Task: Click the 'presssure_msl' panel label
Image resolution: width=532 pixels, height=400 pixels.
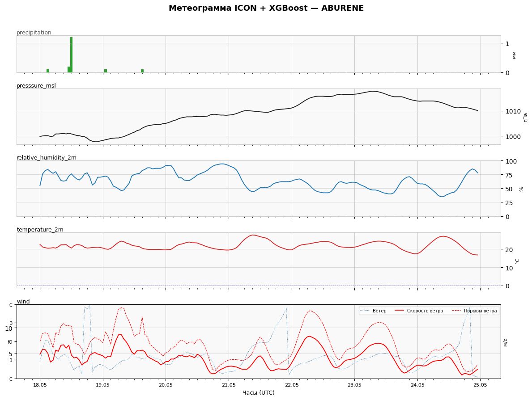Action: point(36,86)
